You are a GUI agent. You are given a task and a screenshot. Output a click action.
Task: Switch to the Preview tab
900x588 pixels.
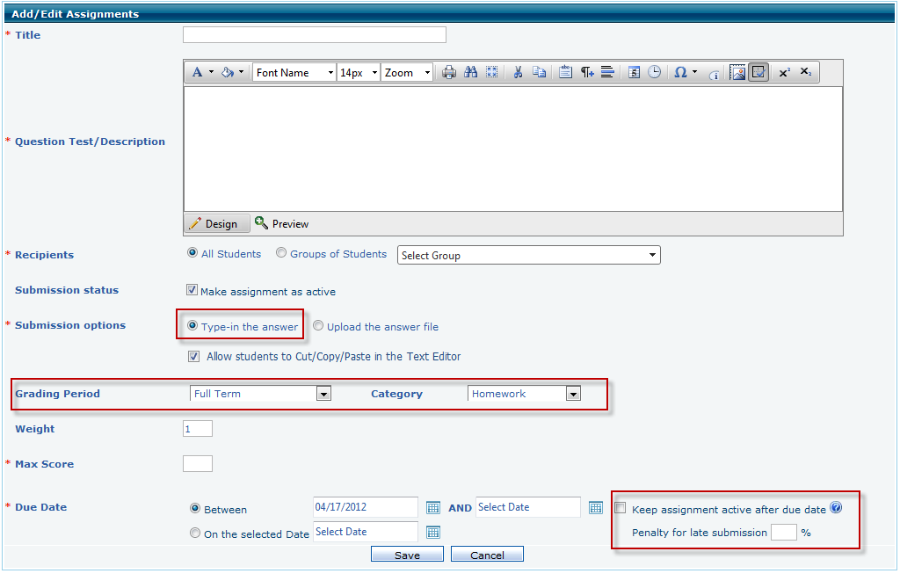coord(282,223)
